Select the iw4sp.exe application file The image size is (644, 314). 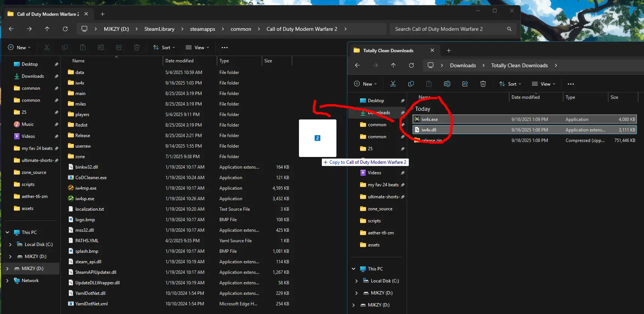[x=85, y=199]
